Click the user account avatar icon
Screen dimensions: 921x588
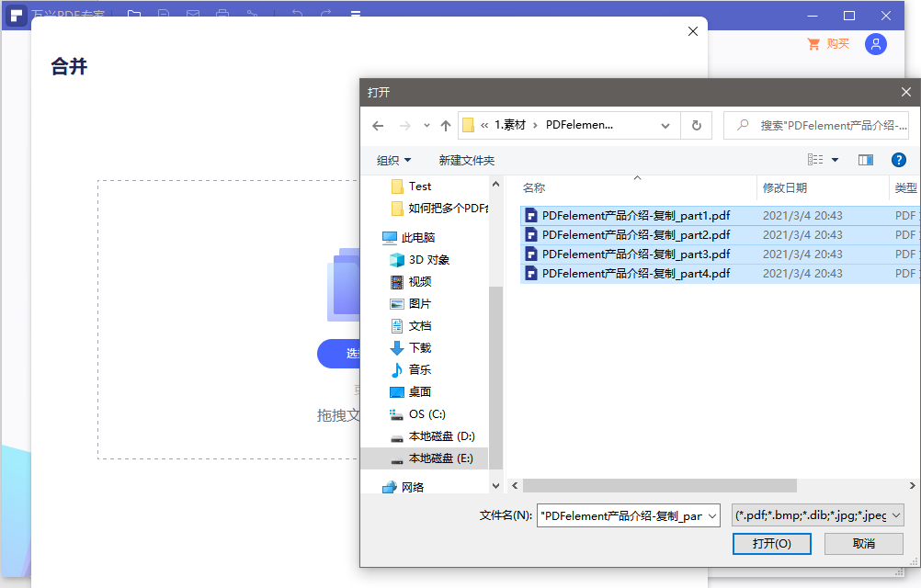tap(876, 44)
